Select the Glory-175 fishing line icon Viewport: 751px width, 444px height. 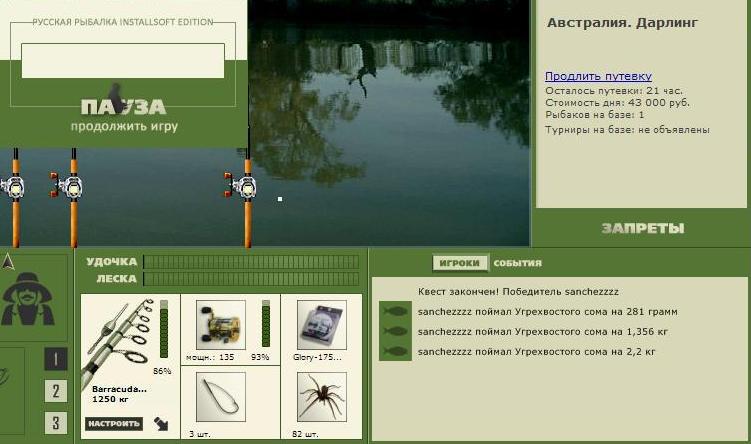(321, 325)
